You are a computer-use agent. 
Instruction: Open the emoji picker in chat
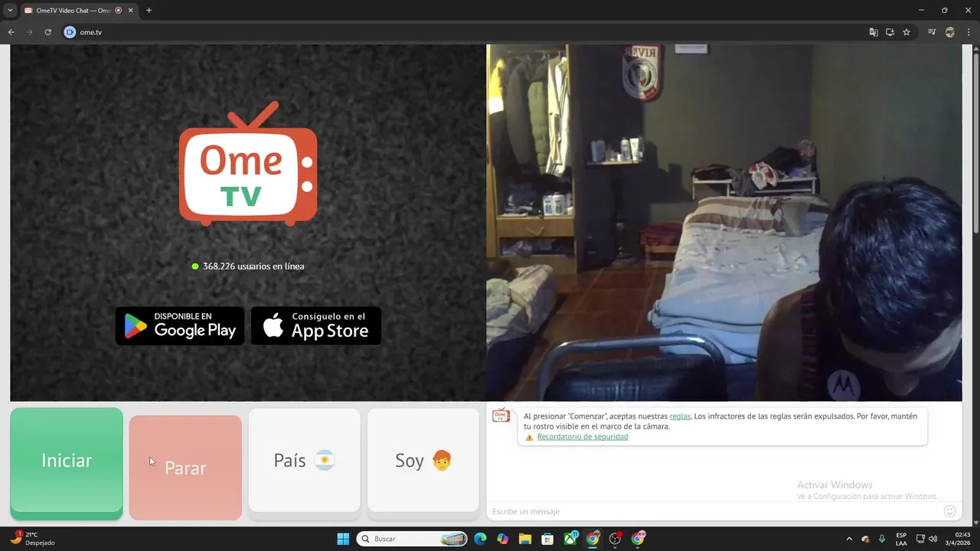coord(949,511)
